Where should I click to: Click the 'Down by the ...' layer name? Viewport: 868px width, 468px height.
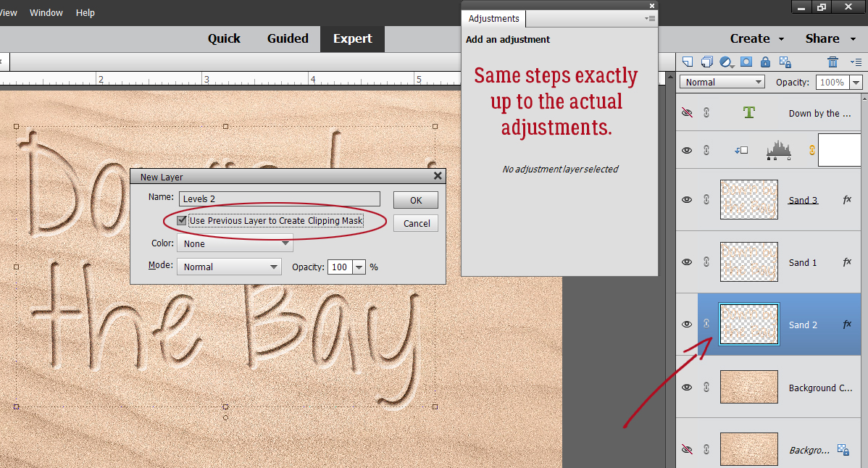(x=820, y=114)
